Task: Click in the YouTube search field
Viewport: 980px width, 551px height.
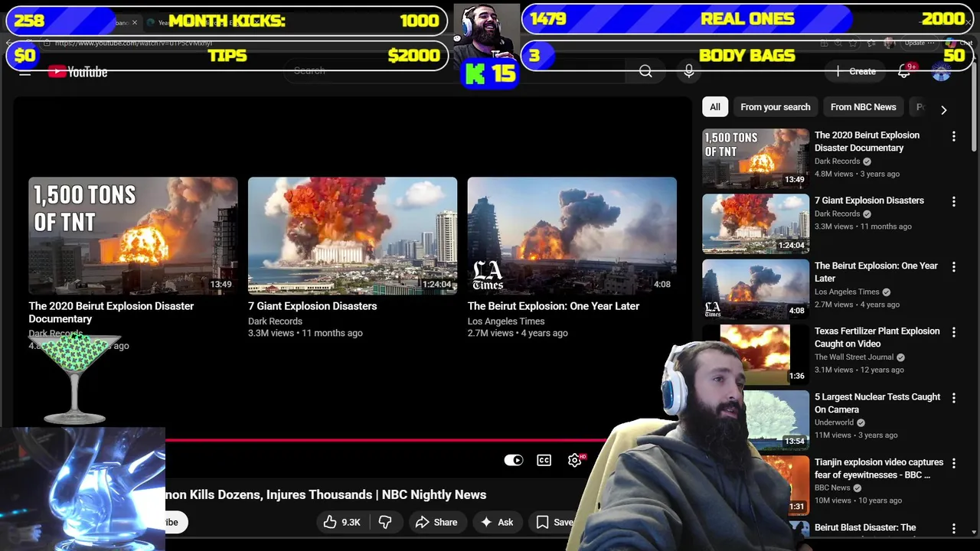Action: (x=456, y=71)
